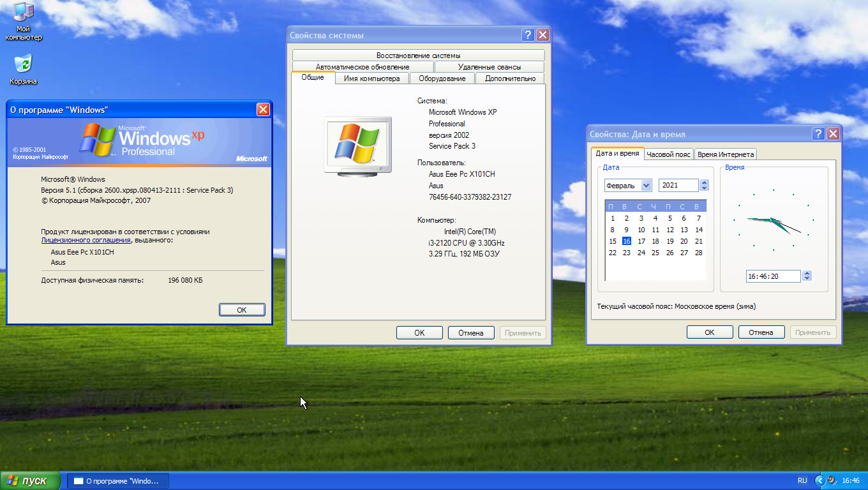Click the Лицензионного соглашения link
Viewport: 868px width, 490px height.
[86, 241]
